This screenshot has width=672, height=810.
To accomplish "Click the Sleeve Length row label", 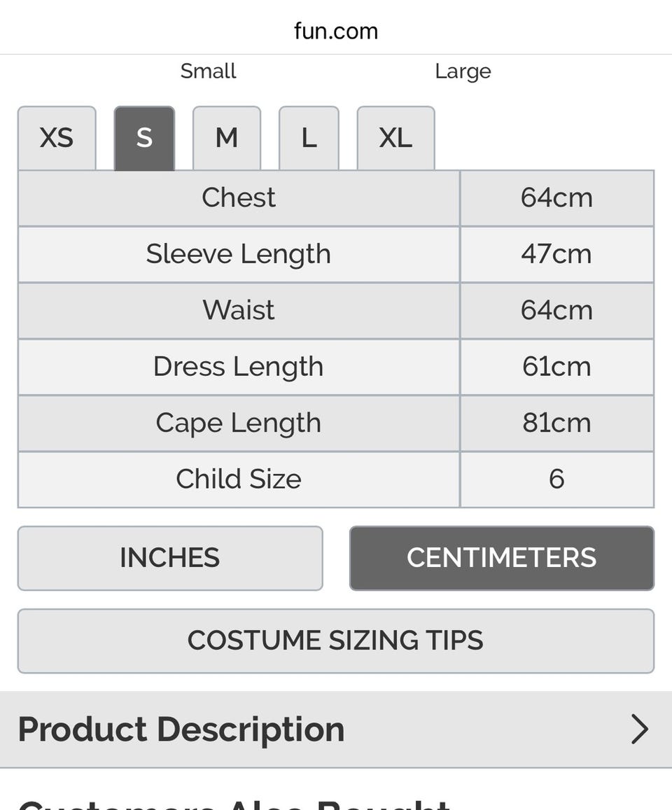I will [x=239, y=254].
